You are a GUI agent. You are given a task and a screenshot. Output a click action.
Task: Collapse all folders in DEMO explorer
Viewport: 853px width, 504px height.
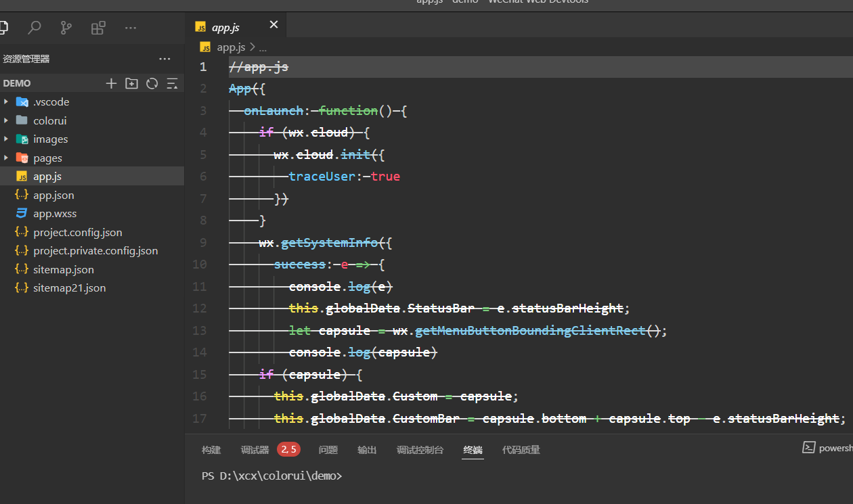172,83
